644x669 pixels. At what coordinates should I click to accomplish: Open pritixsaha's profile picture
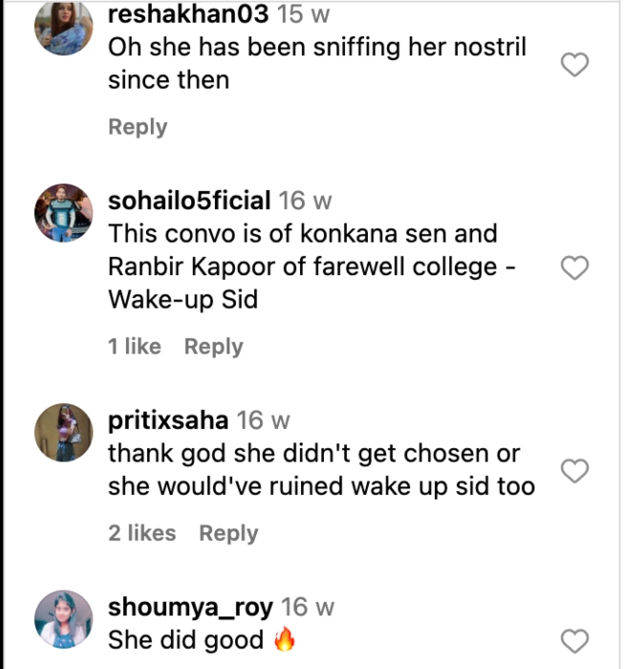(64, 432)
